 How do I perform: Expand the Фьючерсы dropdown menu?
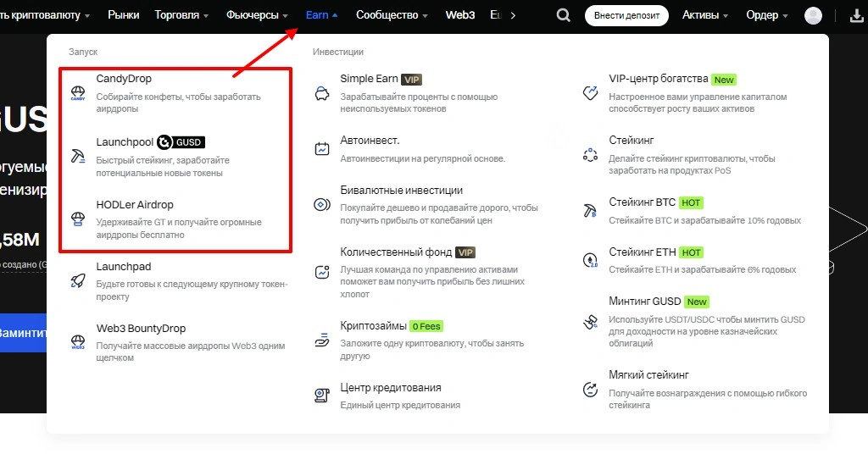tap(257, 15)
